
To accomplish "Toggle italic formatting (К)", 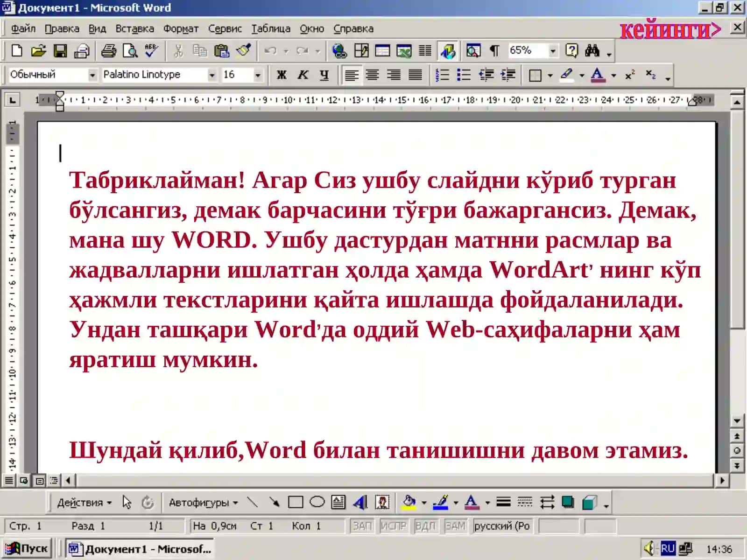I will [303, 75].
